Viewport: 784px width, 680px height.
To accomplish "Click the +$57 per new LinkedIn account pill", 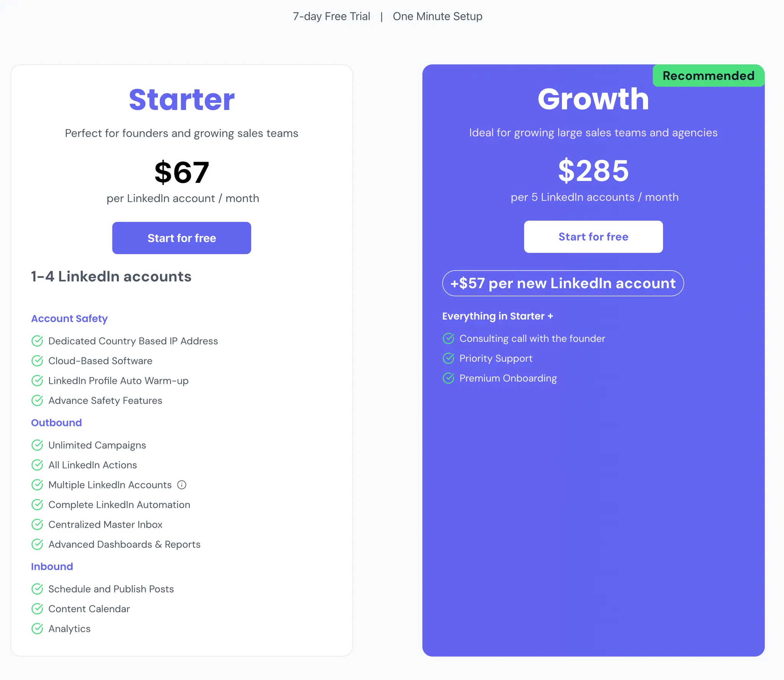I will (x=563, y=284).
